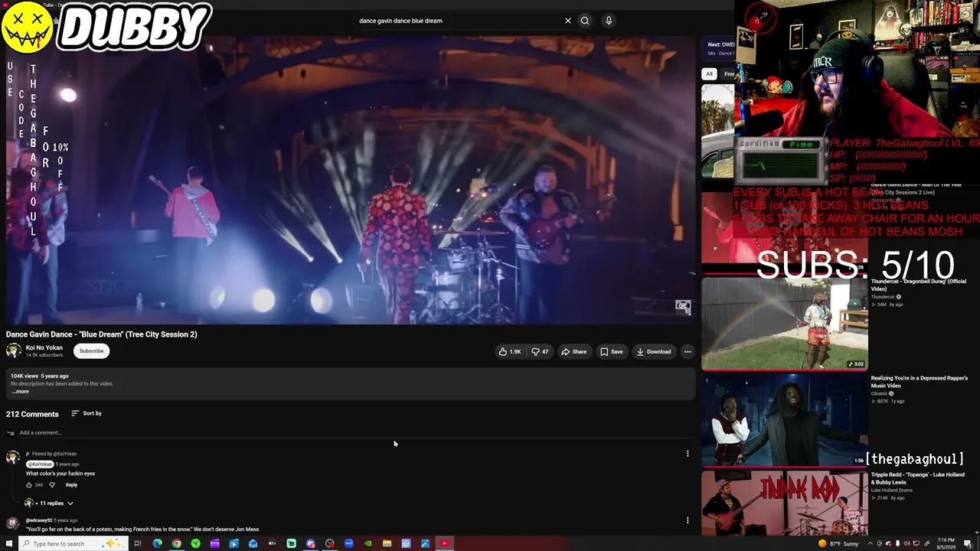Clear the YouTube search box text
Viewport: 980px width, 551px height.
coord(567,21)
